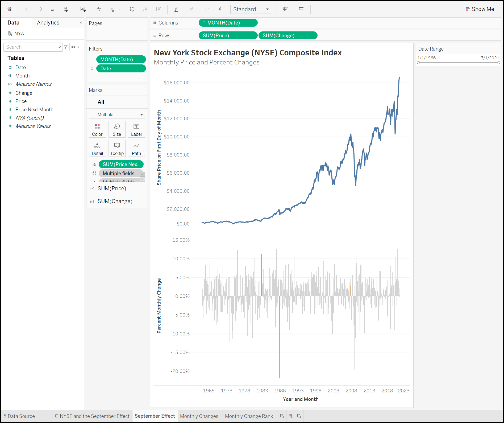
Task: Click the Tableau logo start icon
Action: click(10, 9)
